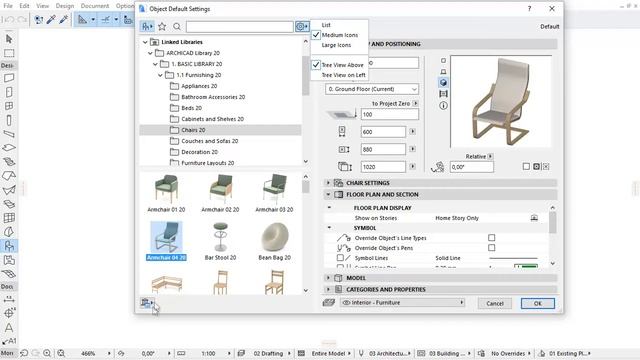This screenshot has width=640, height=360.
Task: Click the rotation angle icon
Action: (x=438, y=167)
